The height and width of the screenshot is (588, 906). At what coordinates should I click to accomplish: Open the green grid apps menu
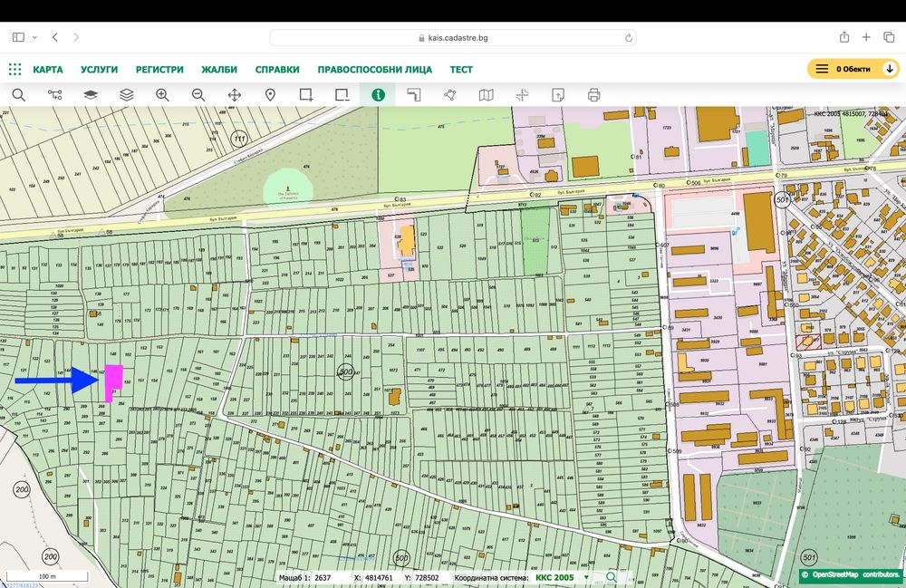(15, 70)
